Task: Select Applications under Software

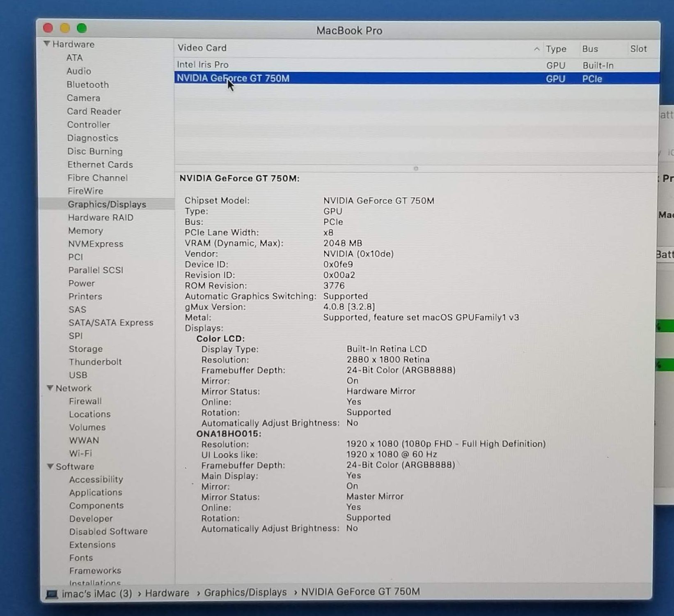Action: tap(96, 492)
